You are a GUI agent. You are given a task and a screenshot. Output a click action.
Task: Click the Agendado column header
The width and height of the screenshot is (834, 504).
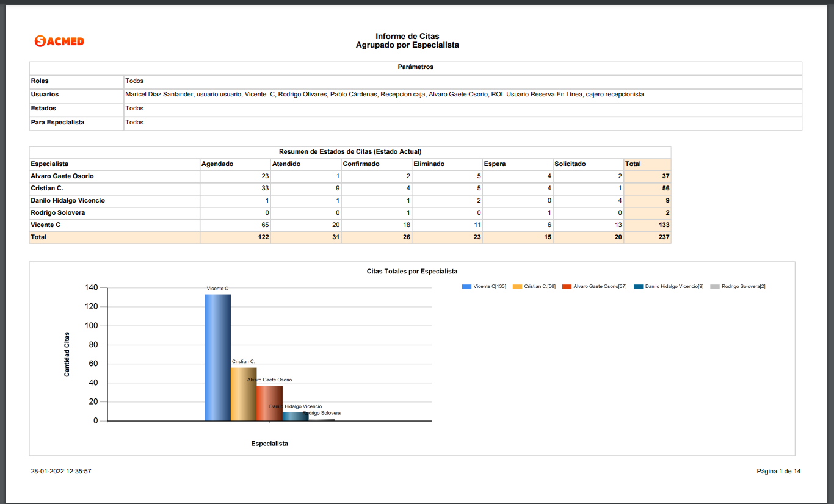217,164
